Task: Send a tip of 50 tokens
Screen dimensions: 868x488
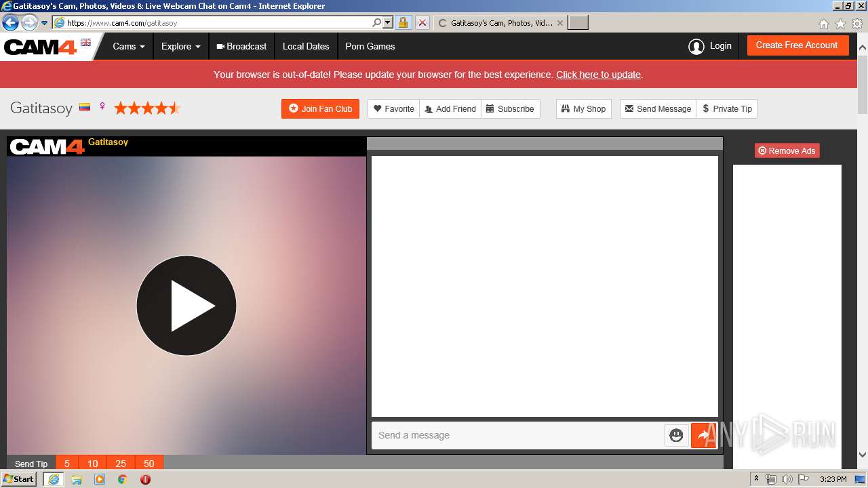Action: click(x=149, y=464)
